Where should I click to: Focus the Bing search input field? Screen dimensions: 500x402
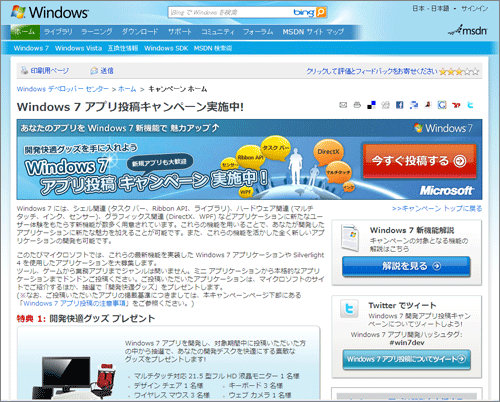pyautogui.click(x=230, y=13)
